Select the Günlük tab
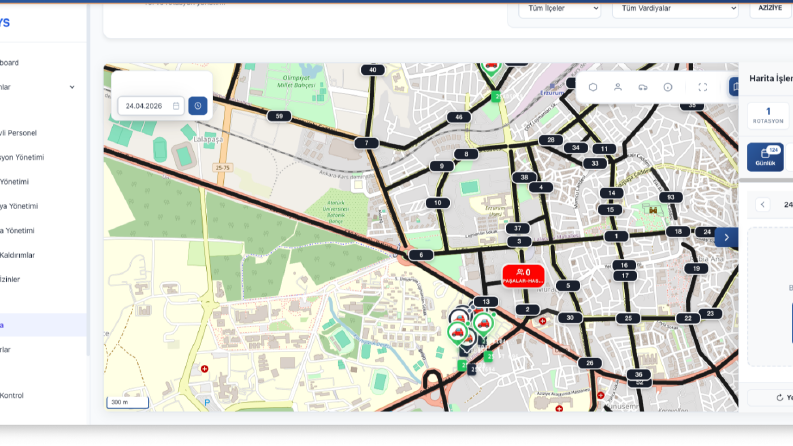The image size is (793, 446). coord(765,157)
